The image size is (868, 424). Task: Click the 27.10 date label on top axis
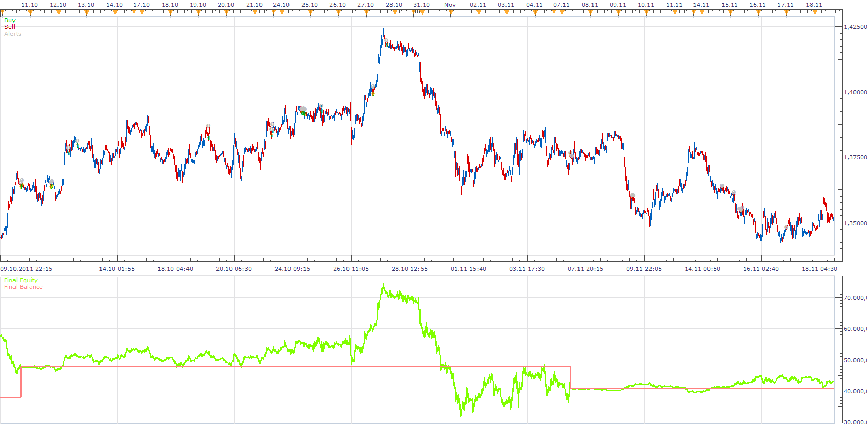366,5
